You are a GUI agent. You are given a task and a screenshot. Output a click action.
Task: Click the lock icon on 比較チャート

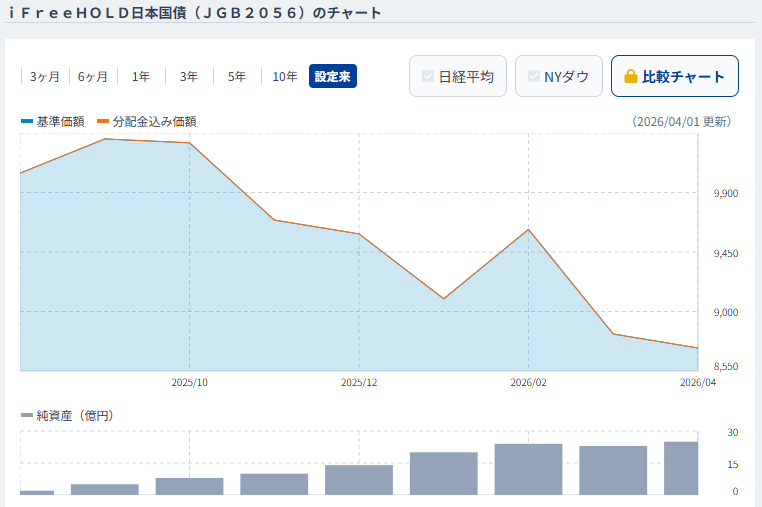tap(630, 76)
